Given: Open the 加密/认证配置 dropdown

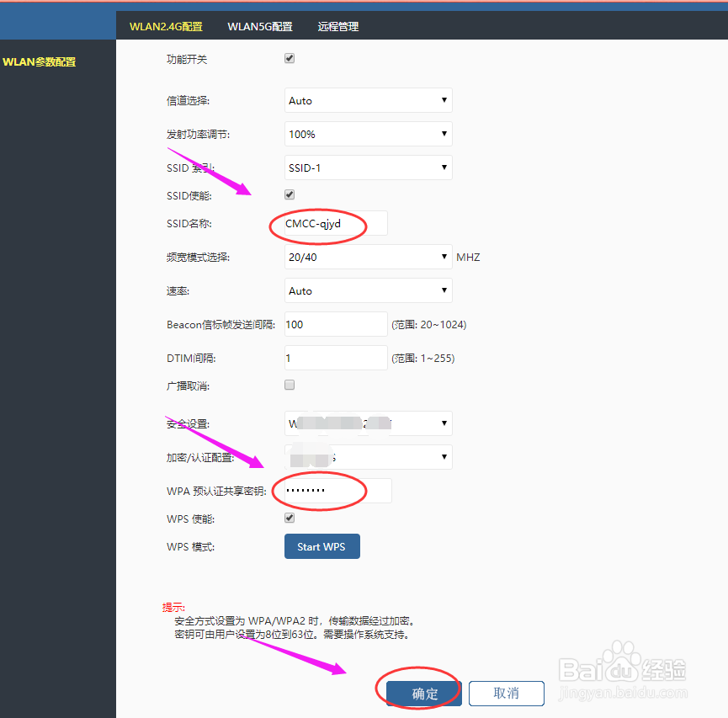Looking at the screenshot, I should coord(368,457).
